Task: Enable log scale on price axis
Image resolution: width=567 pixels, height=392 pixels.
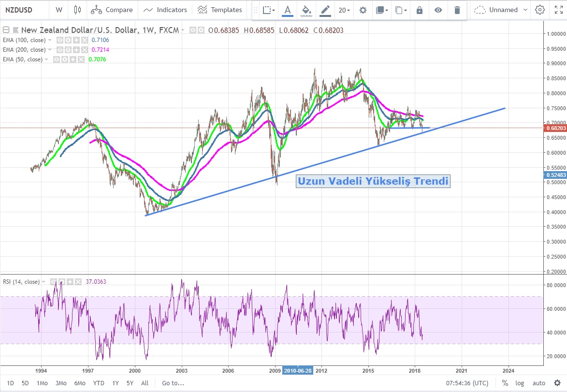Action: (x=520, y=383)
